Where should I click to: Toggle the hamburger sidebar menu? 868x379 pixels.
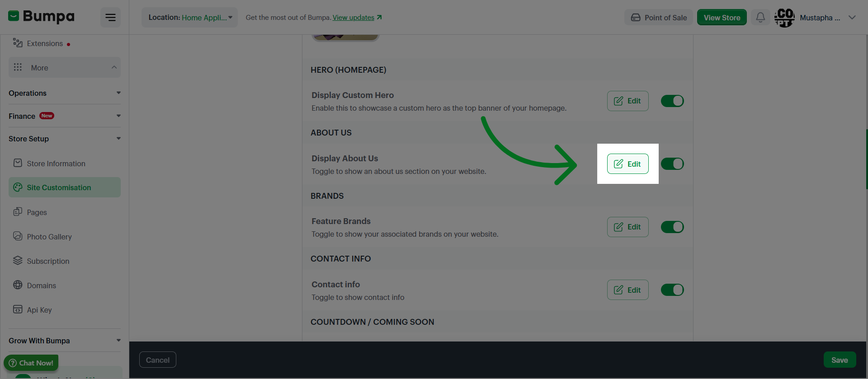click(110, 17)
